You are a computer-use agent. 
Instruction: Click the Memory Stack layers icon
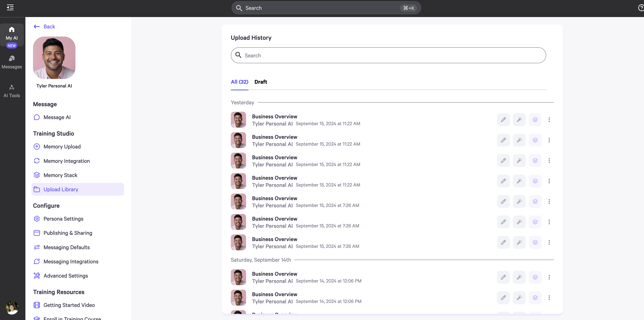(x=37, y=175)
